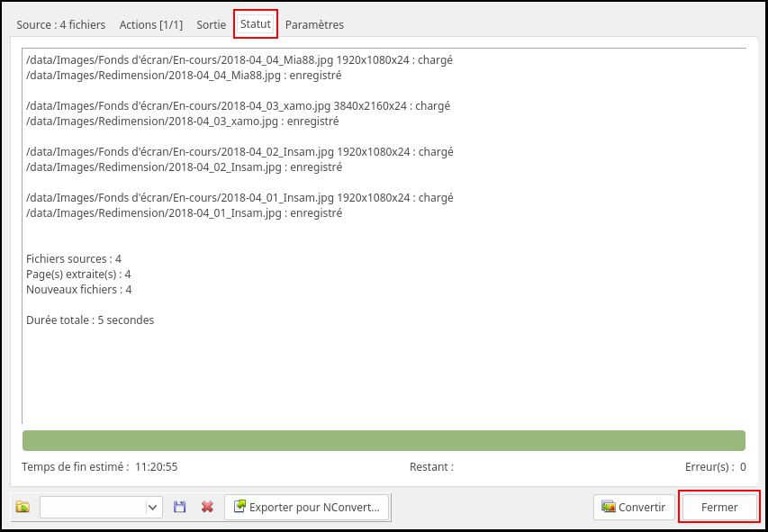768x532 pixels.
Task: Click the Erreur(s) : 0 counter
Action: [x=715, y=467]
